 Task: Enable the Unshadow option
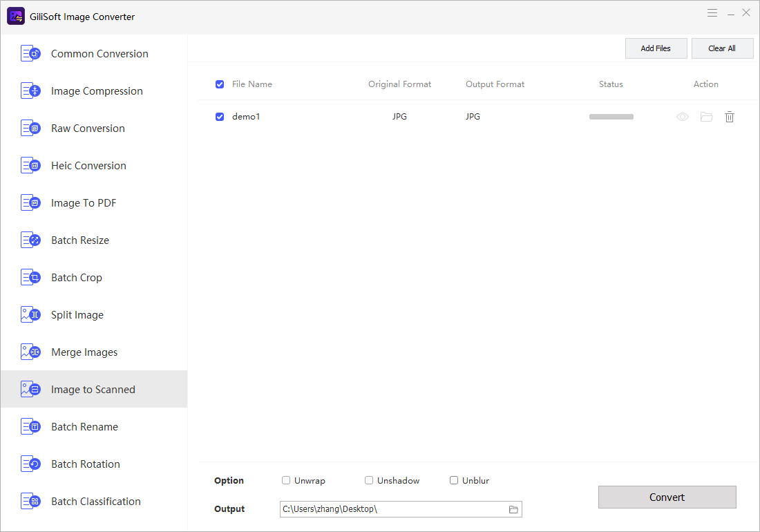pos(369,480)
